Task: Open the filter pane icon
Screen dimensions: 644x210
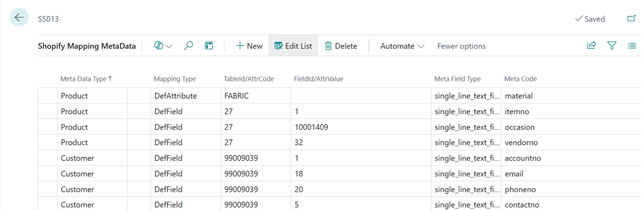Action: tap(612, 45)
